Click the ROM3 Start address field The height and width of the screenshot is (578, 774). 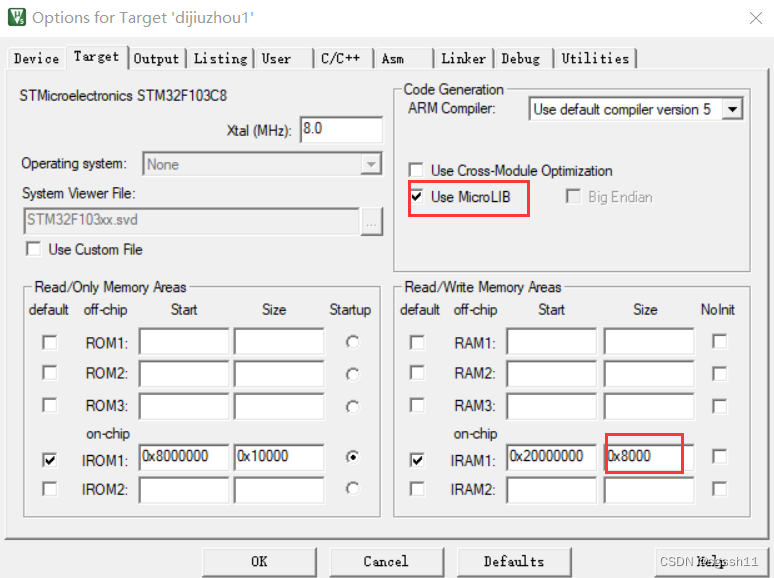(184, 406)
